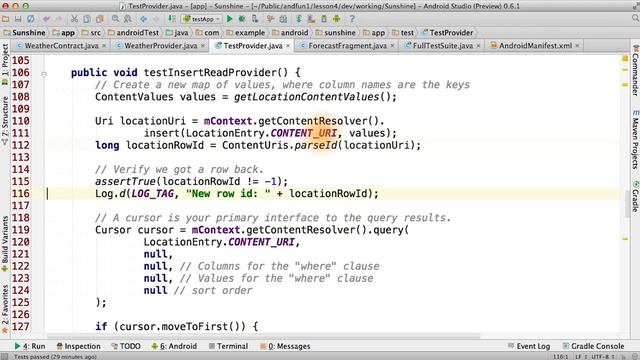Screen dimensions: 640x360
Task: Open the Gradle Console panel
Action: tap(593, 346)
